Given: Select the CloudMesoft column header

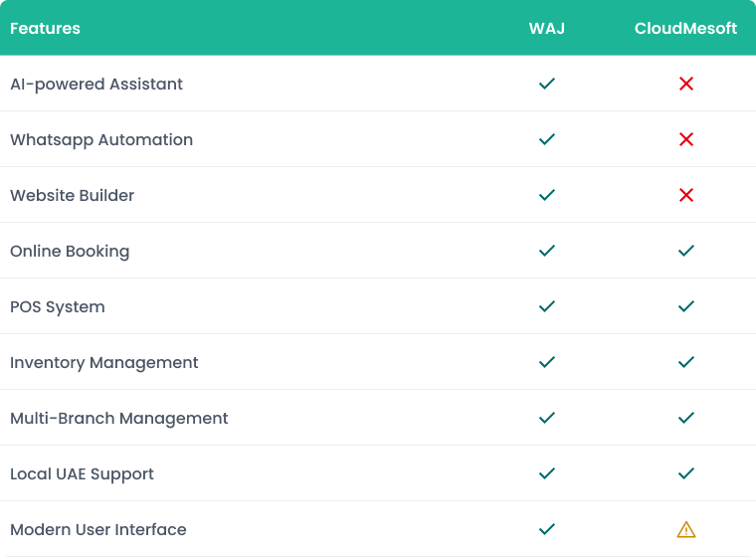Looking at the screenshot, I should 685,29.
